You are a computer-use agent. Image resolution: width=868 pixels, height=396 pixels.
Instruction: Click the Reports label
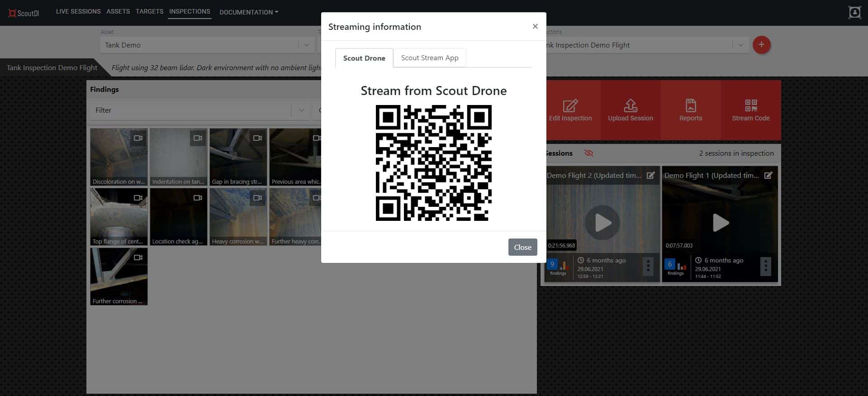[691, 118]
